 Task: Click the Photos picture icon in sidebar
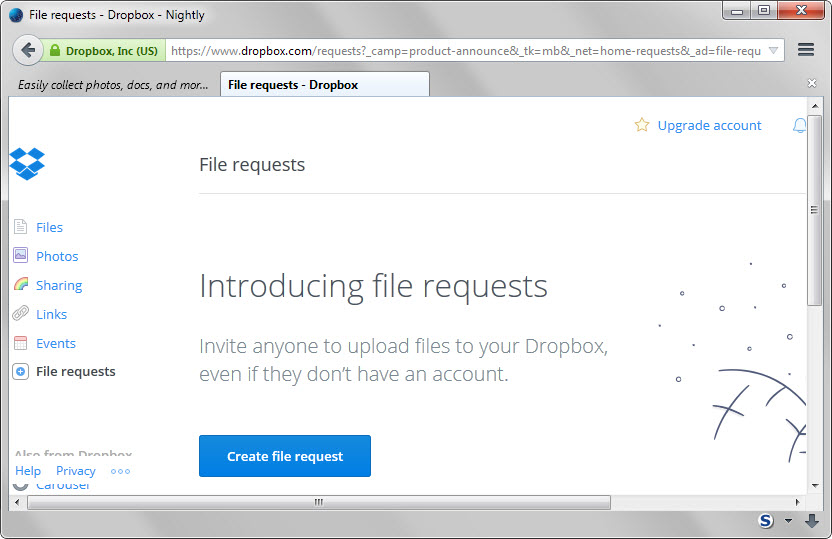click(20, 255)
